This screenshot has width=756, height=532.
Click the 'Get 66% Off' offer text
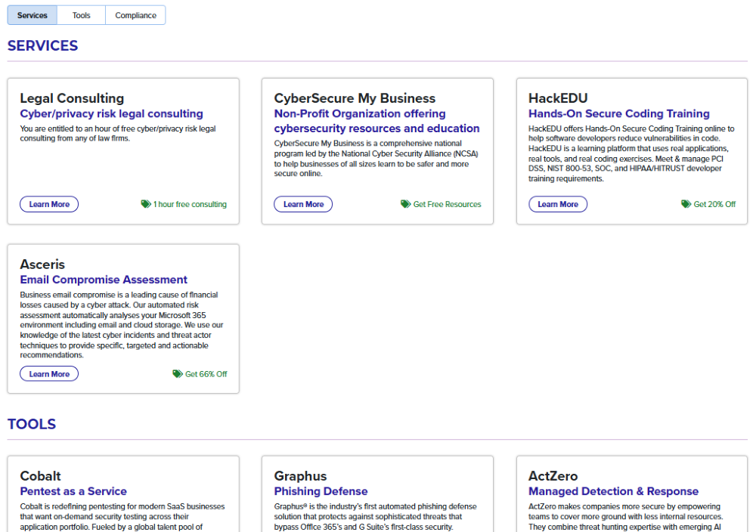click(x=206, y=374)
